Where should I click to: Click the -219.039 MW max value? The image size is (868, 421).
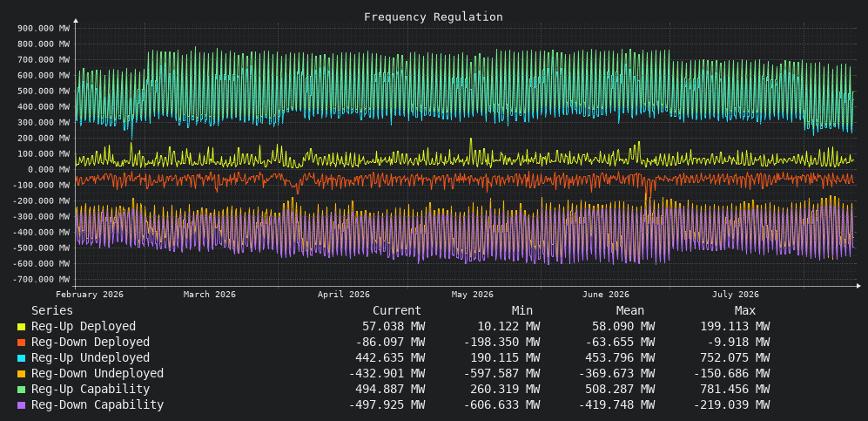(731, 404)
